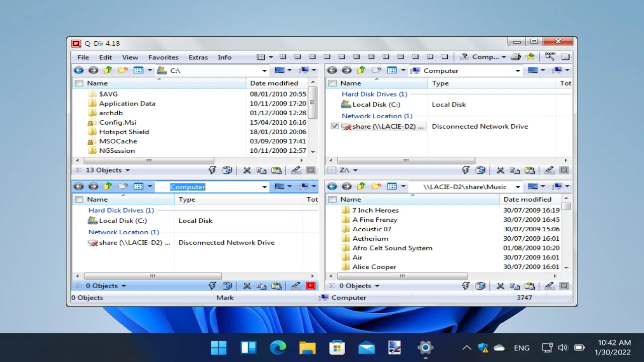Click the favorites star icon in main toolbar
Image resolution: width=644 pixels, height=362 pixels.
pos(530,57)
